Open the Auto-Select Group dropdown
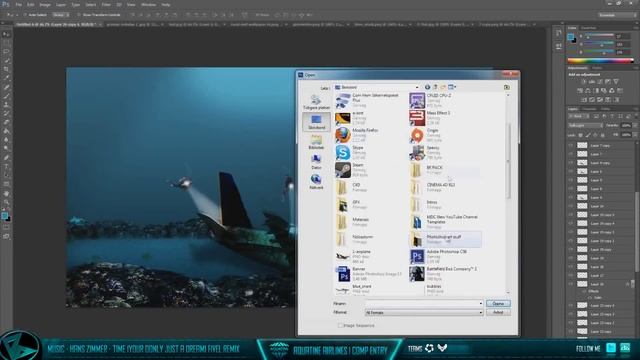Image resolution: width=640 pixels, height=360 pixels. pyautogui.click(x=60, y=15)
